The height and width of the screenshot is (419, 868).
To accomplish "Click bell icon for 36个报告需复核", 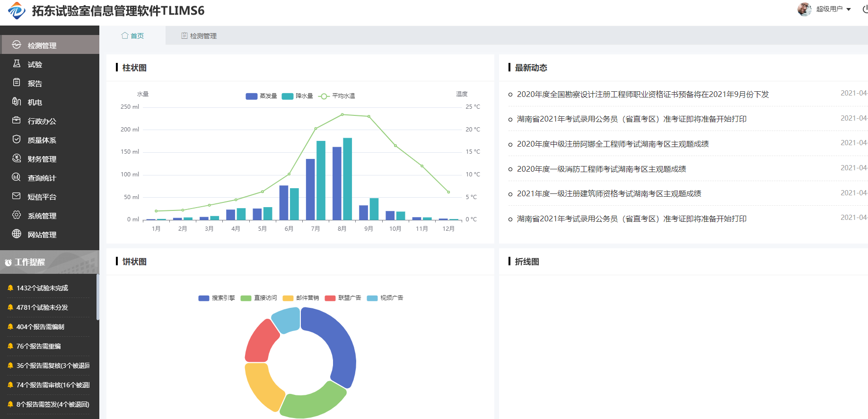I will (10, 366).
